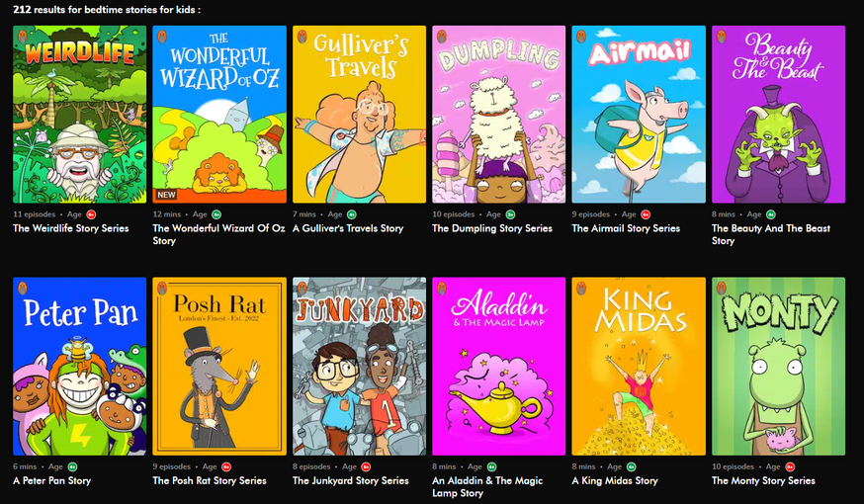864x504 pixels.
Task: Click the age badge icon under Weirdlife
Action: tap(91, 214)
